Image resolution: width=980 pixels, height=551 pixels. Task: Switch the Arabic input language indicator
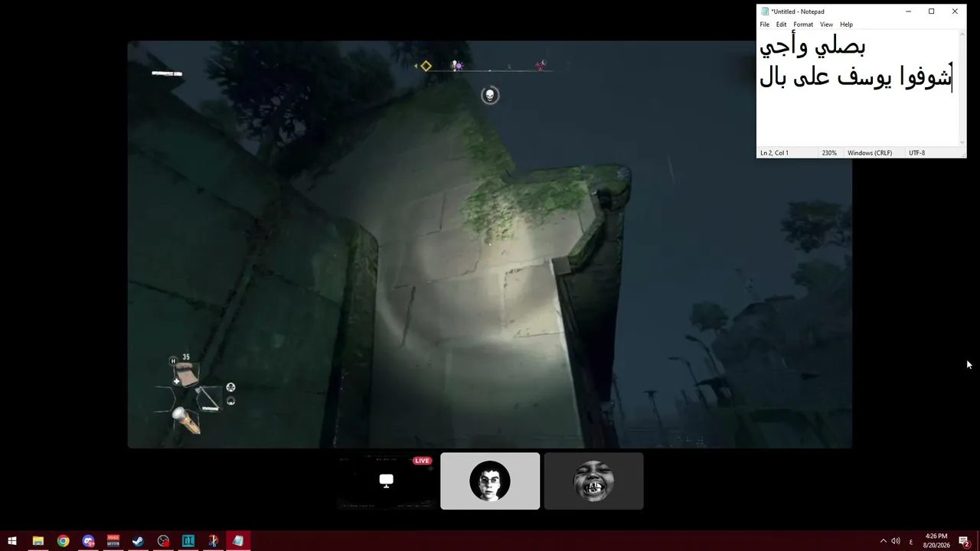point(910,541)
